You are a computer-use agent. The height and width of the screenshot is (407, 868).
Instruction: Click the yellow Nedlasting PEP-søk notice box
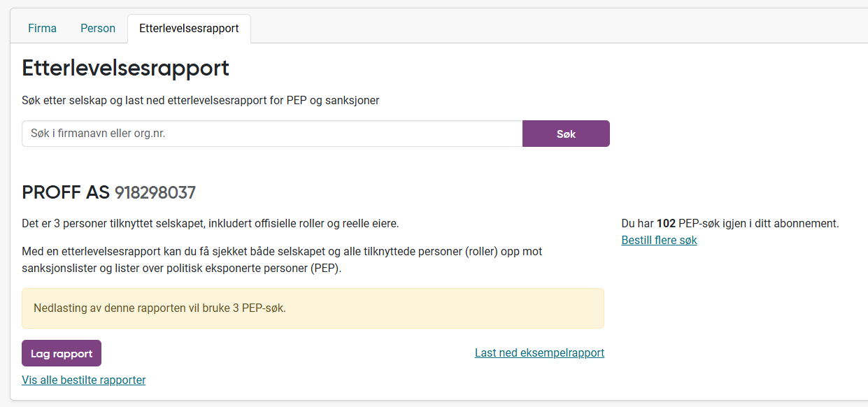click(x=313, y=308)
